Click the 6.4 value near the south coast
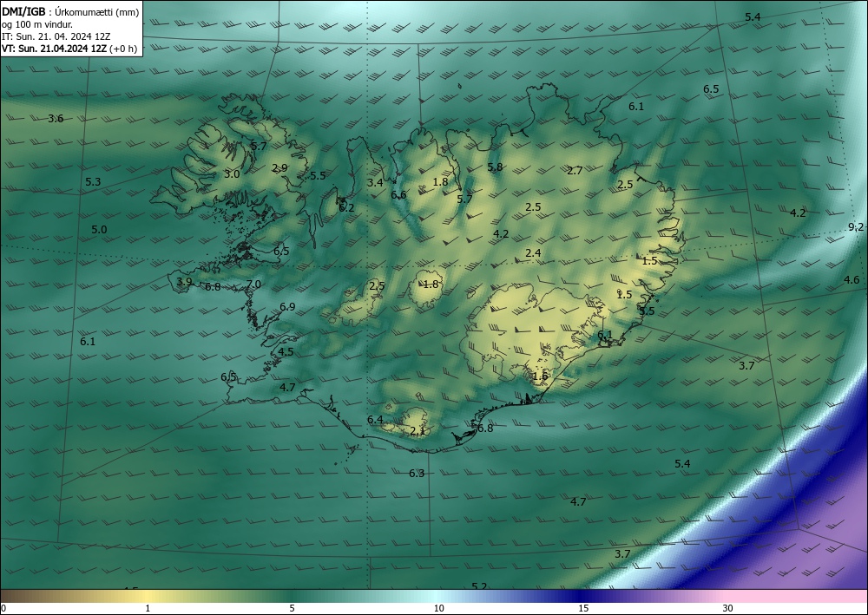 [375, 420]
